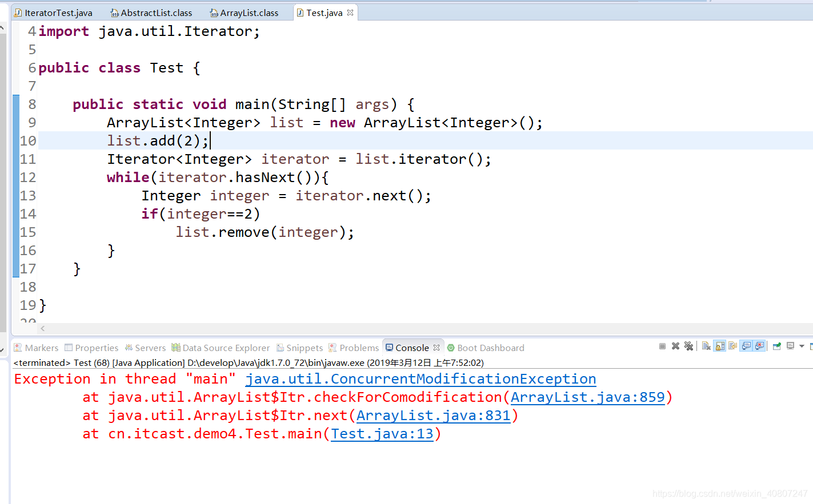Image resolution: width=813 pixels, height=504 pixels.
Task: Click the 'main(String[] args)' method declaration
Action: coord(316,104)
